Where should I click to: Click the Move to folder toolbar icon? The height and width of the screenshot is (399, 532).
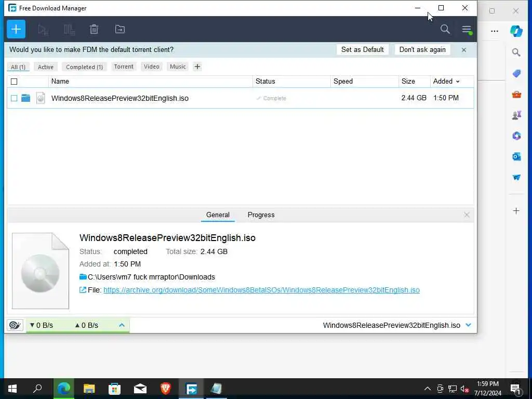point(120,30)
